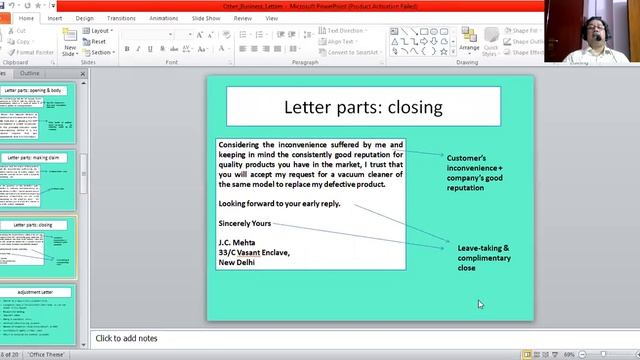Toggle Bold formatting
Image resolution: width=640 pixels, height=360 pixels.
(127, 49)
